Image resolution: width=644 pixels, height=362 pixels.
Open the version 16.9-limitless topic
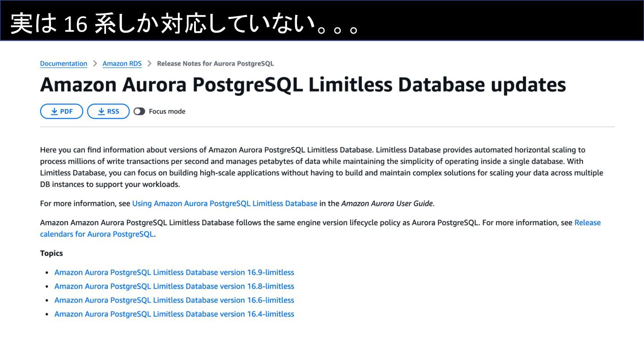pyautogui.click(x=174, y=272)
